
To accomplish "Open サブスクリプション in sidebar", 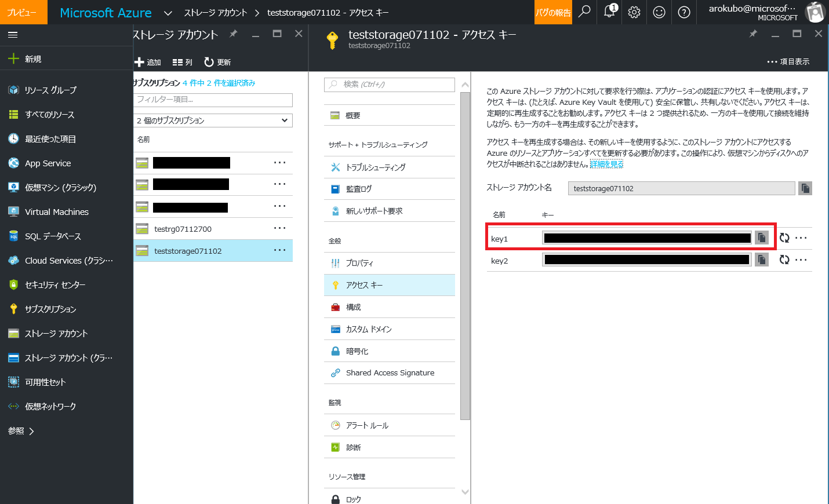I will click(x=67, y=309).
